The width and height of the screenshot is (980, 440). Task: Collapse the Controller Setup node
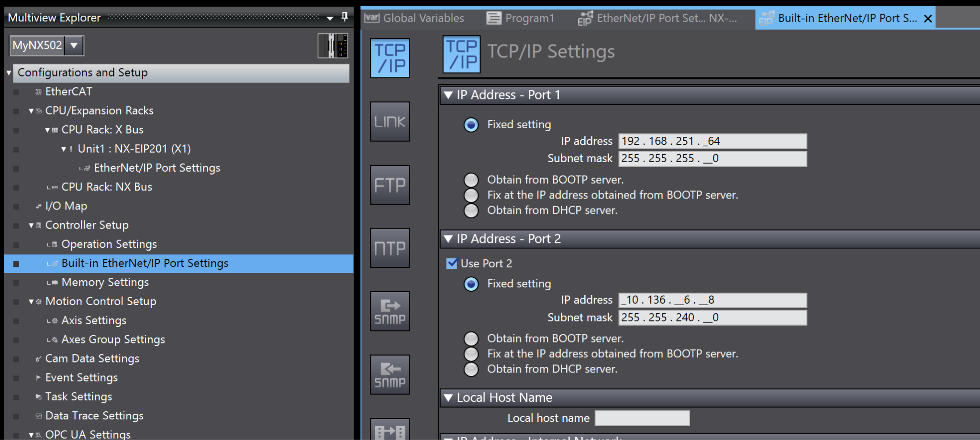31,225
